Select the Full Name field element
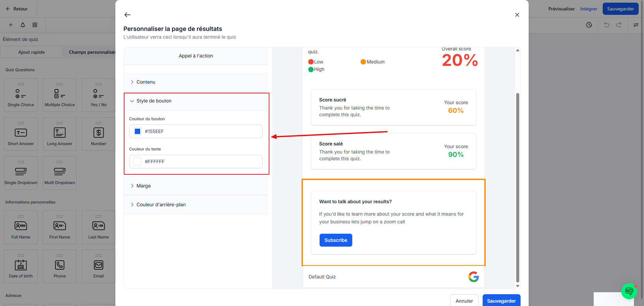 tap(21, 227)
